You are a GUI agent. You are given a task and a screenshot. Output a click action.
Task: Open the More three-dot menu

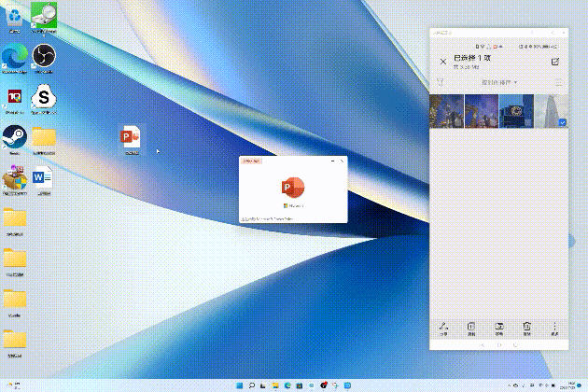pyautogui.click(x=555, y=327)
